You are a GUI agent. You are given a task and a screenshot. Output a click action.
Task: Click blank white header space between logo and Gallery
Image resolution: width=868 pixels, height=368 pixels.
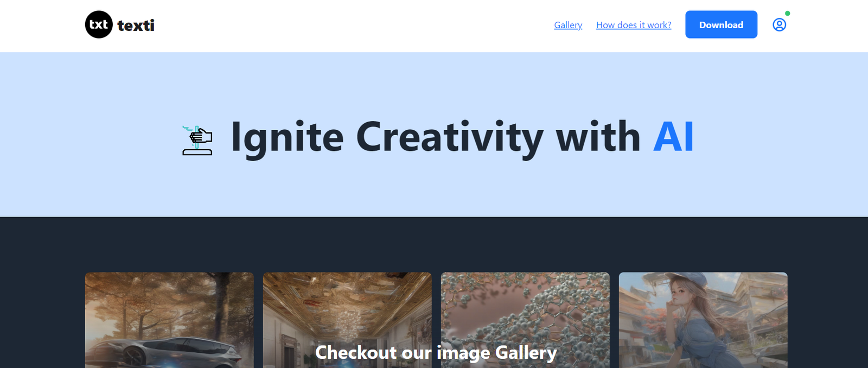[353, 25]
